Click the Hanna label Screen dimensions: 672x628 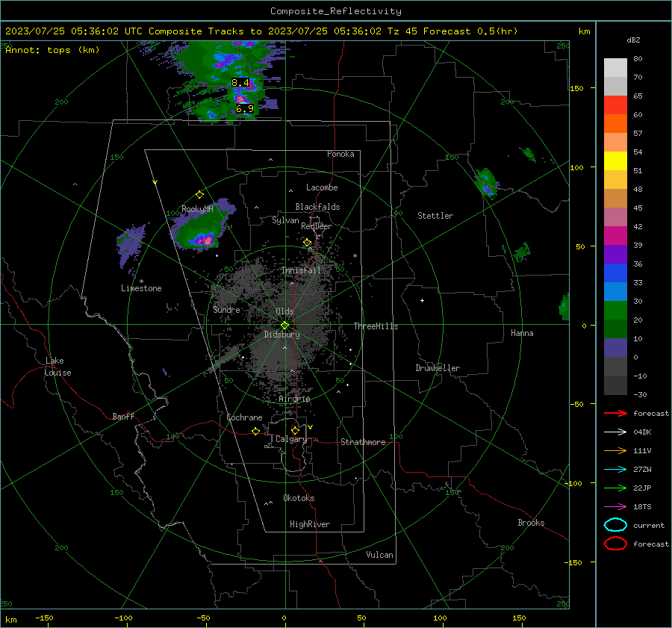tap(522, 333)
